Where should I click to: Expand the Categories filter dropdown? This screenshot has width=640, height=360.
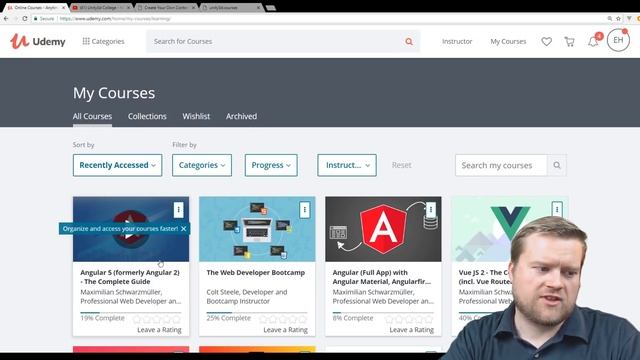pyautogui.click(x=202, y=165)
